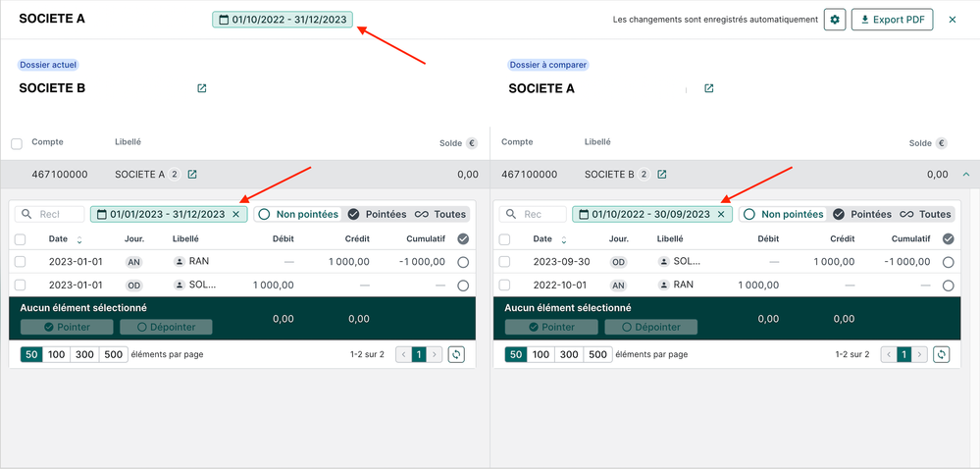Check the 2023-09-30 OD row checkbox
This screenshot has width=980, height=469.
[504, 262]
